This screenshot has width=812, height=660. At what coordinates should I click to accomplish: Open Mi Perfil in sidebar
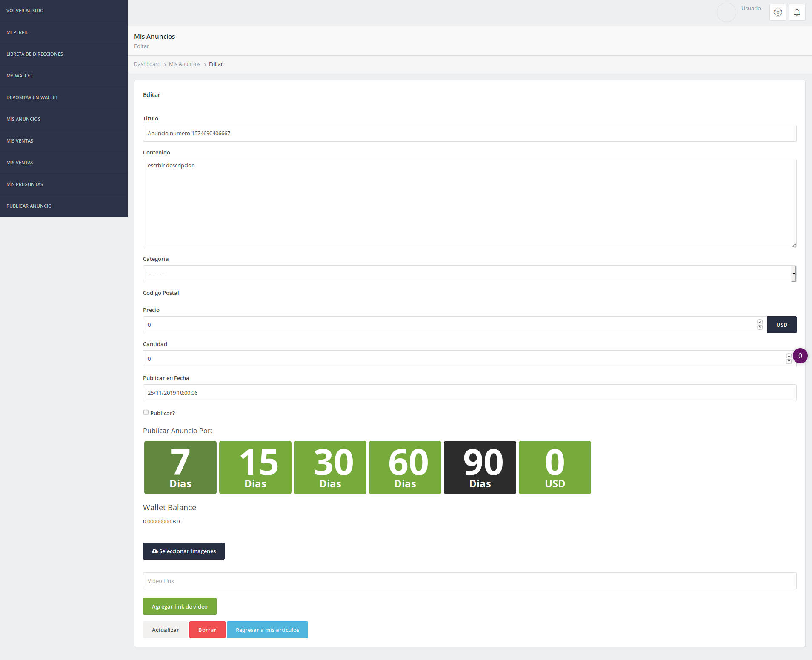pos(64,32)
